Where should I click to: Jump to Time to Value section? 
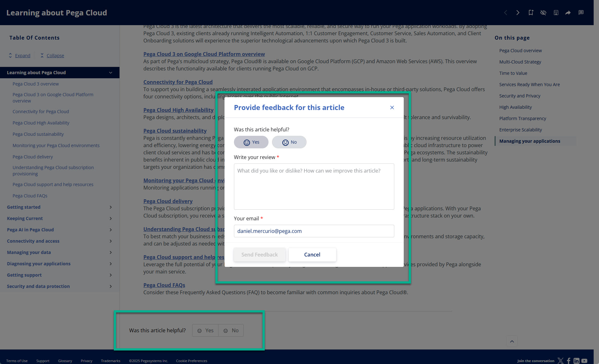513,73
